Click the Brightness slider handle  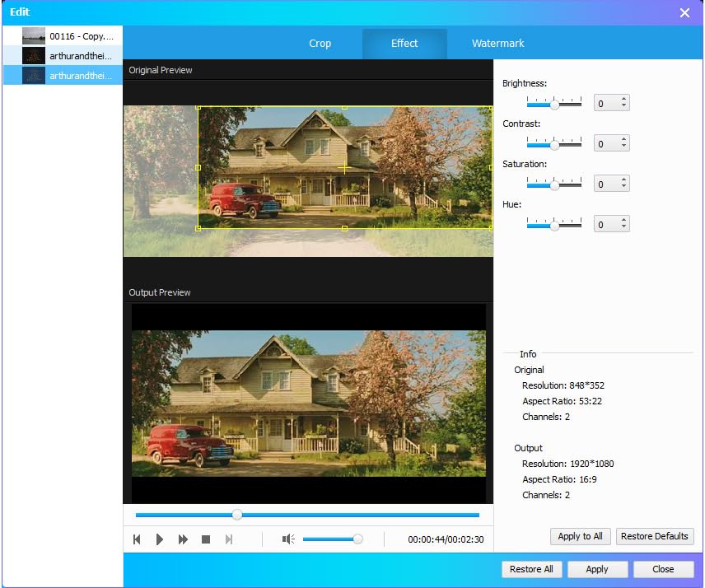tap(554, 104)
